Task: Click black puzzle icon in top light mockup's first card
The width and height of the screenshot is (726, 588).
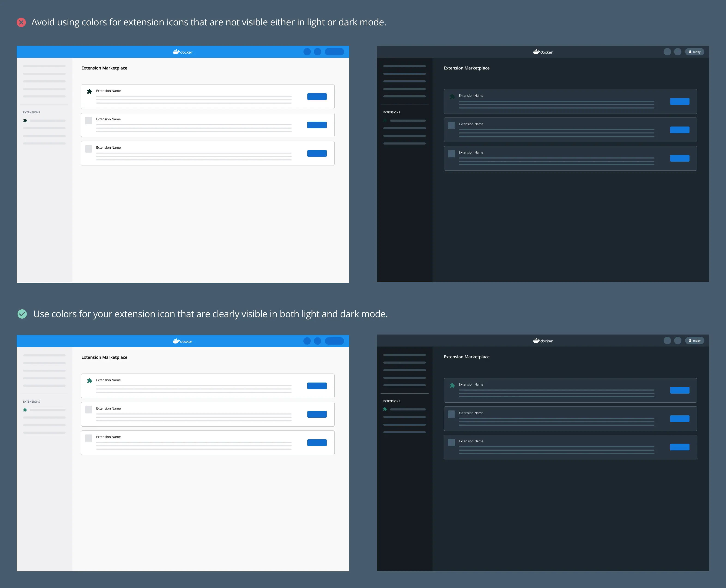Action: (x=89, y=91)
